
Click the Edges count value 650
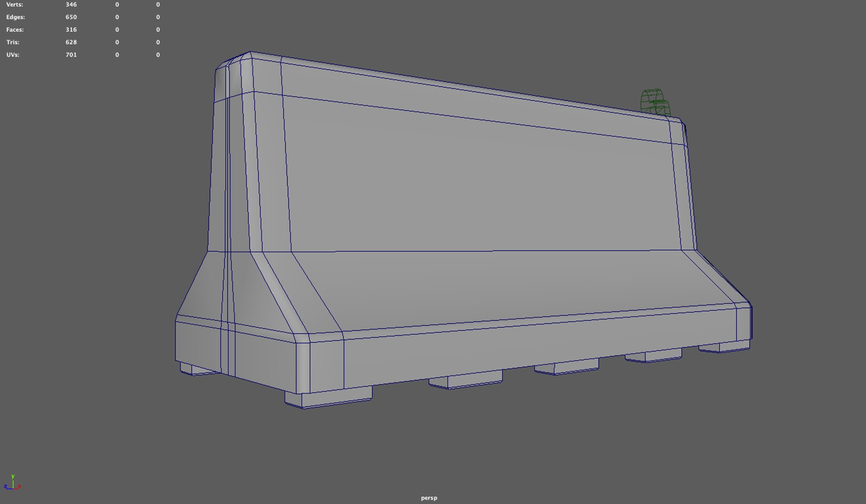pyautogui.click(x=71, y=17)
